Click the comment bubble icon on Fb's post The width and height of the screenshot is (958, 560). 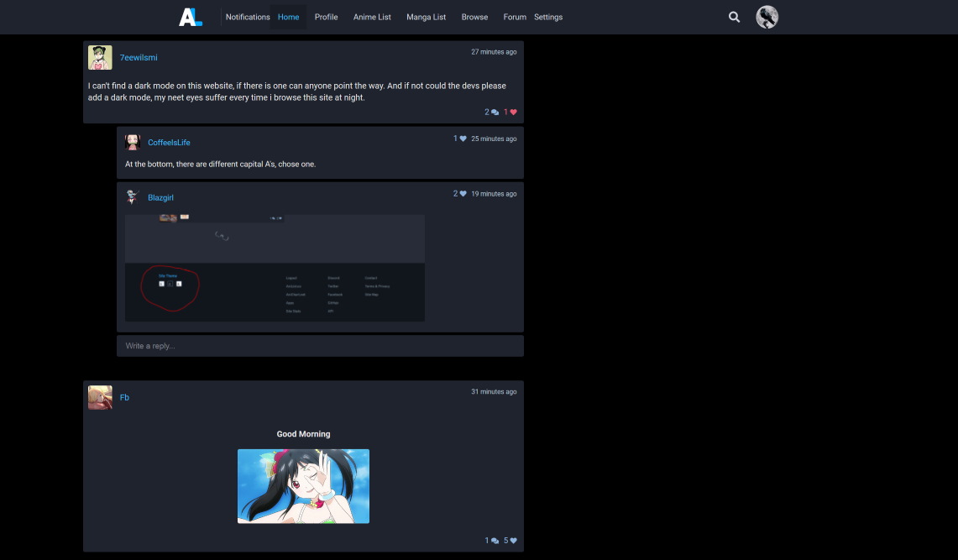click(493, 541)
